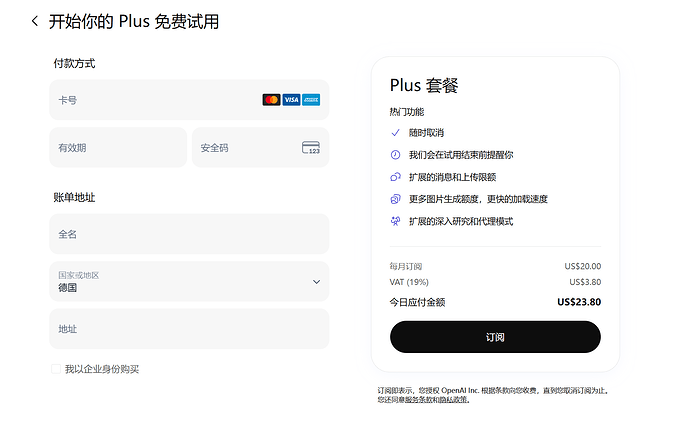Click the 今日应付金额 label

417,302
